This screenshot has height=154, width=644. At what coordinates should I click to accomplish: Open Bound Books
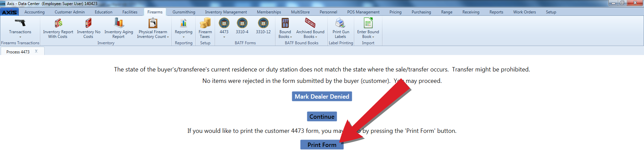pyautogui.click(x=285, y=28)
